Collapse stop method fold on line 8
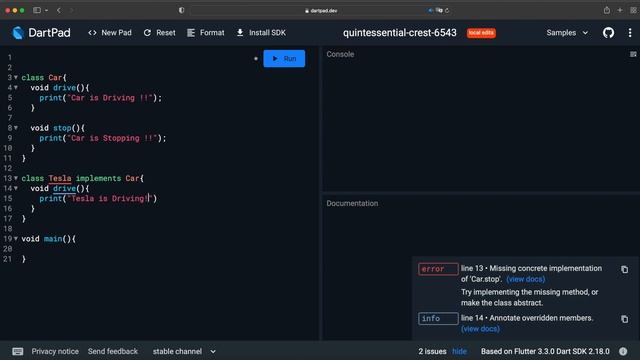Viewport: 640px width, 360px height. coord(16,128)
